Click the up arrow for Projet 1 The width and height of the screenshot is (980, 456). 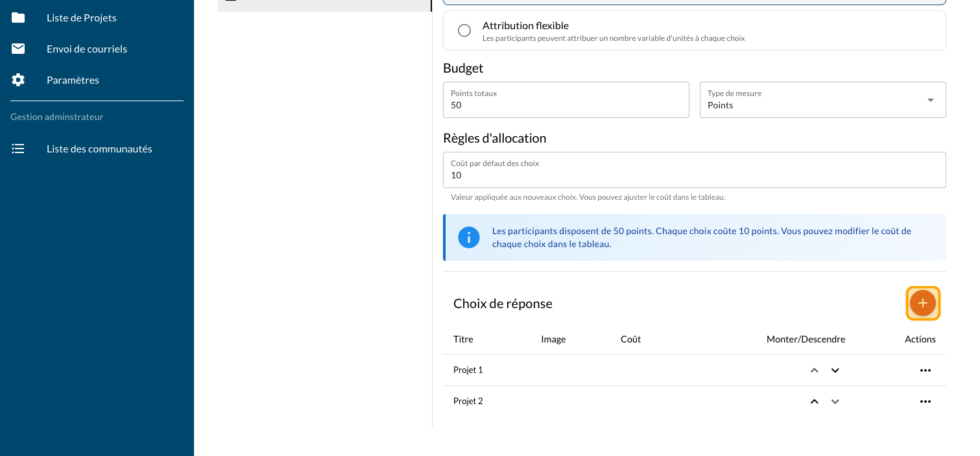tap(814, 370)
